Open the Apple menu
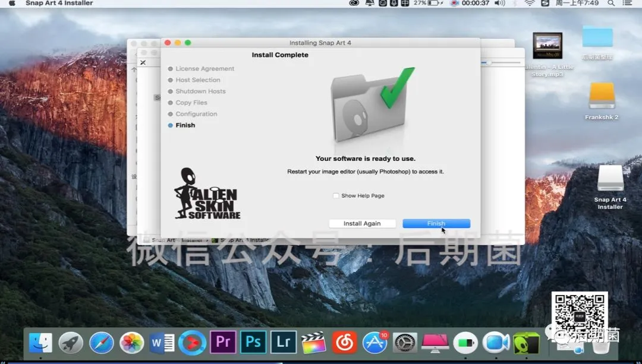The width and height of the screenshot is (642, 364). coord(12,4)
